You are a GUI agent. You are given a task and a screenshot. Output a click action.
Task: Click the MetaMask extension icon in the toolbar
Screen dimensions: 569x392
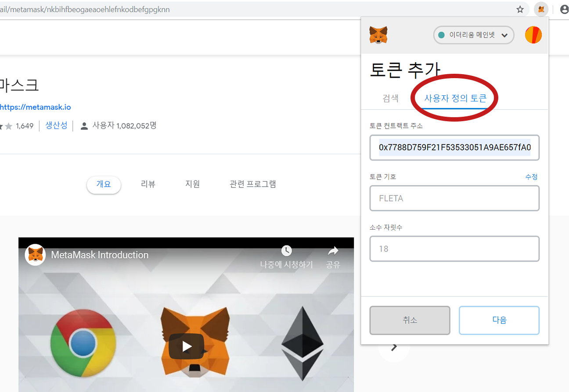[541, 9]
